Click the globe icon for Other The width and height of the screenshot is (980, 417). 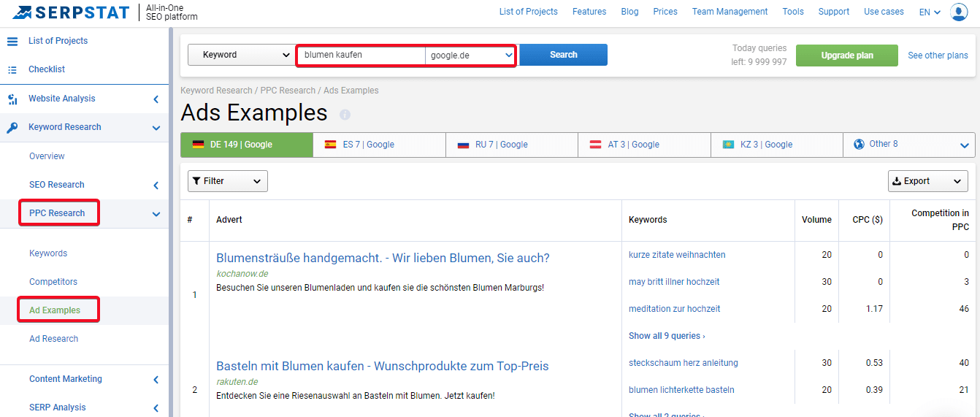859,144
